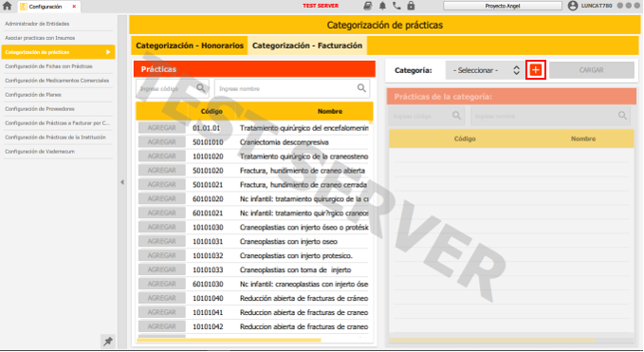Click Prácticas table Nombre column header
The image size is (644, 352).
click(330, 111)
